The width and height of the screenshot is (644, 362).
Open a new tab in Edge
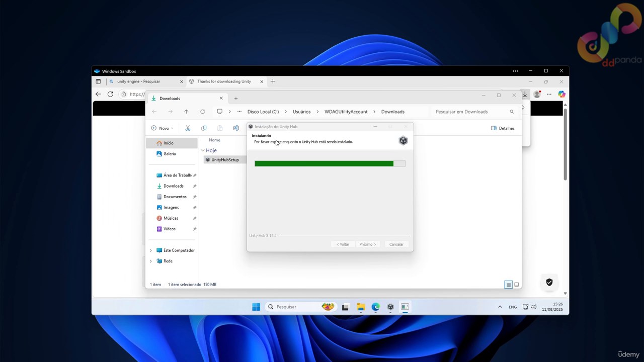(x=273, y=81)
